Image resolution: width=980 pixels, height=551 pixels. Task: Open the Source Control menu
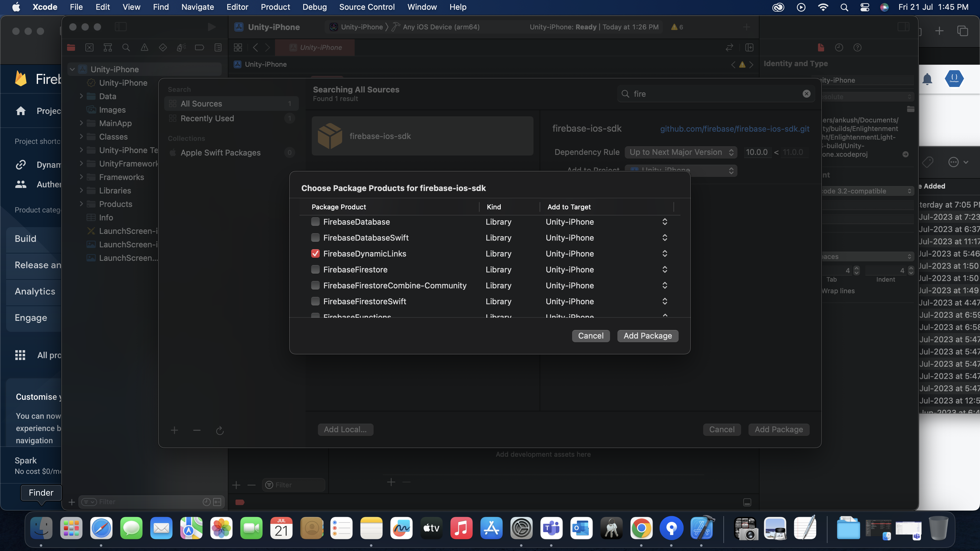366,7
